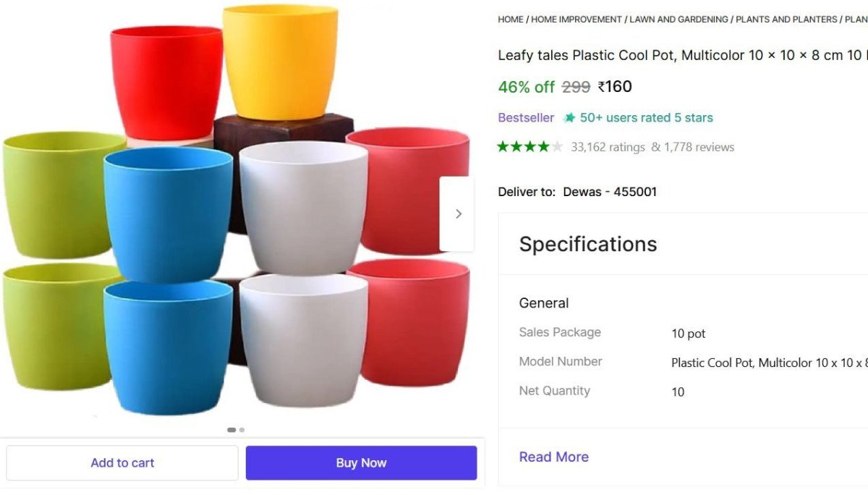Click the first green rating star
868x495 pixels.
[x=503, y=145]
